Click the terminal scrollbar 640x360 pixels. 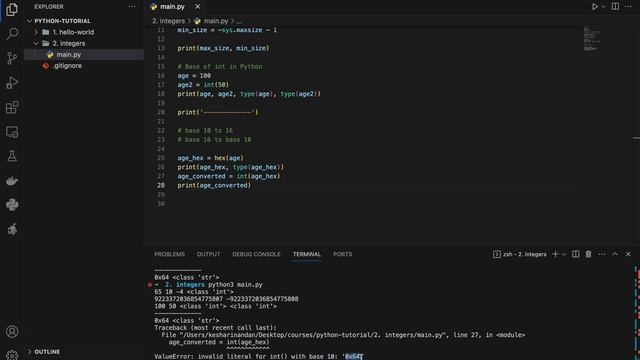point(637,312)
